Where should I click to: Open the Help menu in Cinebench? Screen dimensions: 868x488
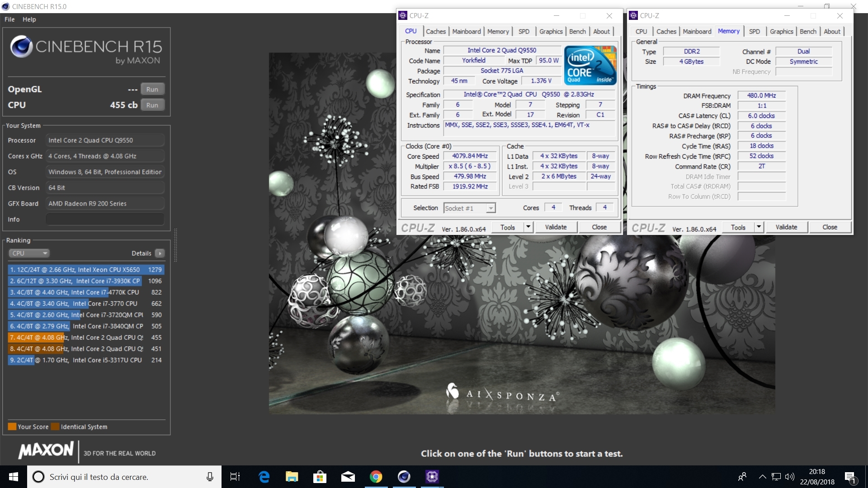[29, 19]
